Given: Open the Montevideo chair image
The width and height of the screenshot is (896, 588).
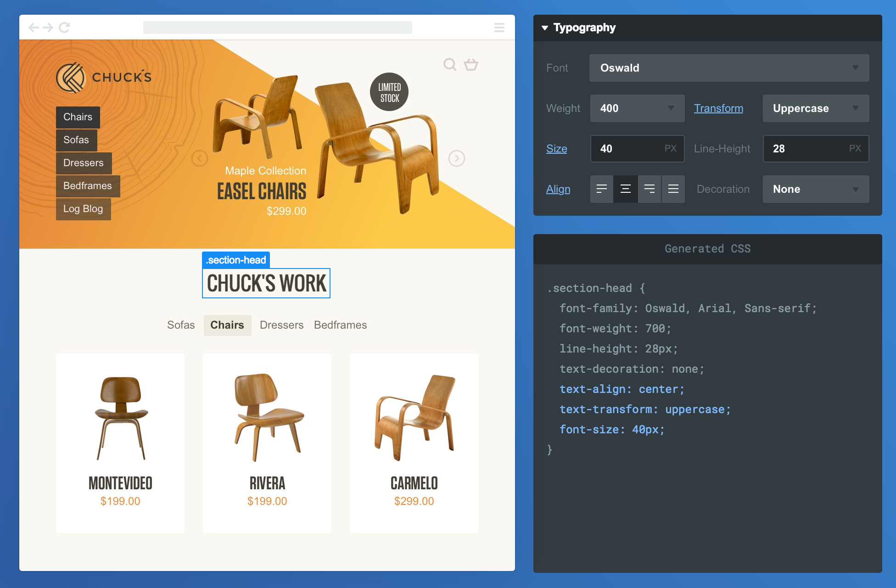Looking at the screenshot, I should point(121,418).
